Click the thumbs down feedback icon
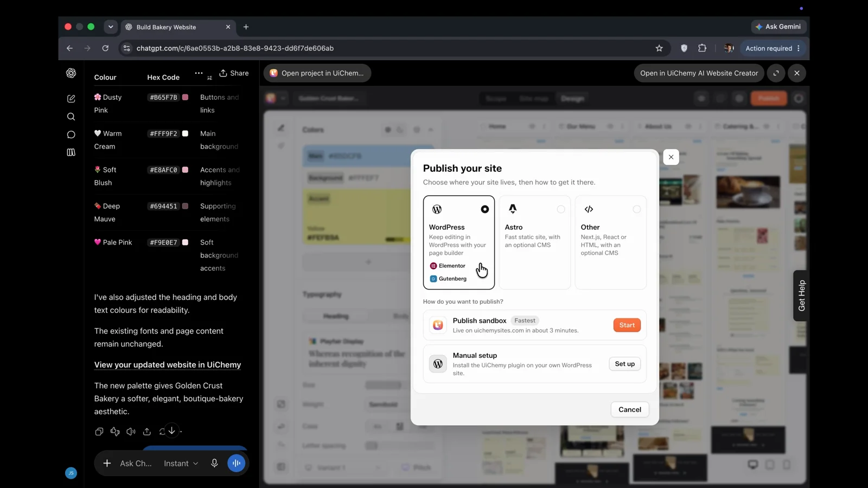Screen dimensions: 868x488 [115, 432]
